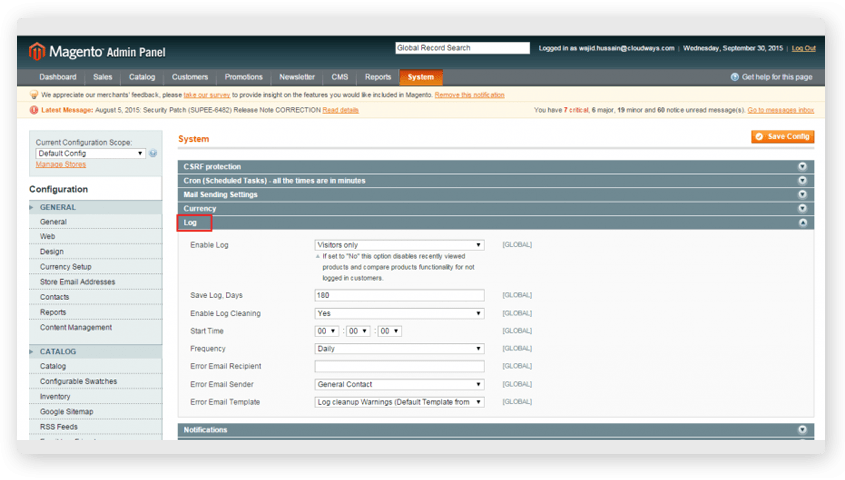Open the Catalog menu
This screenshot has width=845, height=480.
tap(142, 77)
